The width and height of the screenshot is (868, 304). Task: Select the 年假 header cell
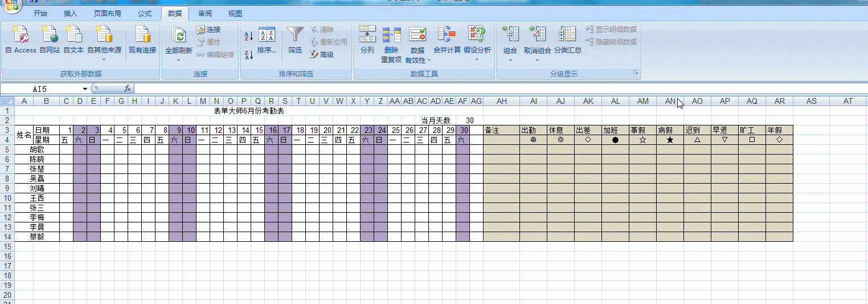coord(779,130)
